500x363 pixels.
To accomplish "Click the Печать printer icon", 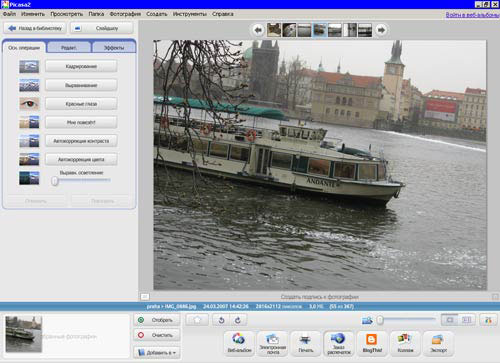I will coord(305,343).
